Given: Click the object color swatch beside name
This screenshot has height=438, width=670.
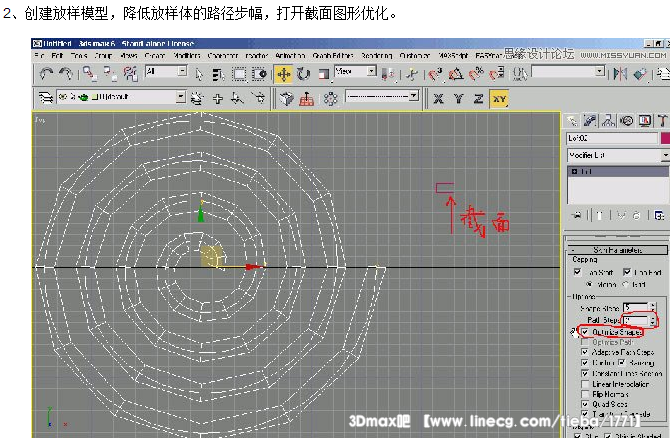Looking at the screenshot, I should pos(665,138).
